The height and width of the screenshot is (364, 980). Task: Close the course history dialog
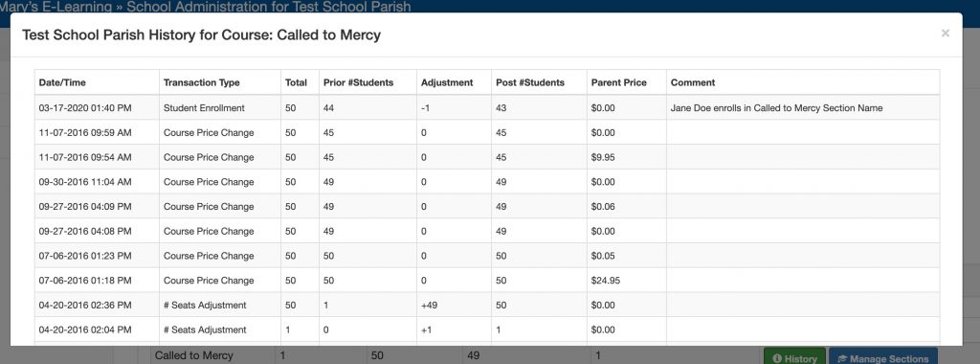945,34
